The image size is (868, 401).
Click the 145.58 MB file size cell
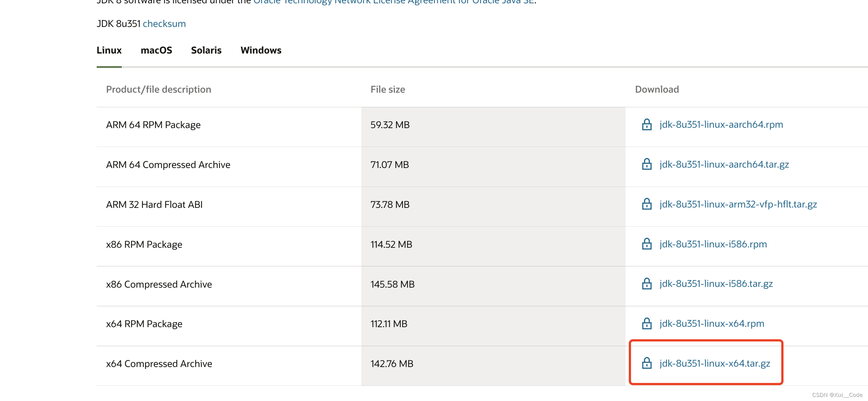[x=493, y=286]
